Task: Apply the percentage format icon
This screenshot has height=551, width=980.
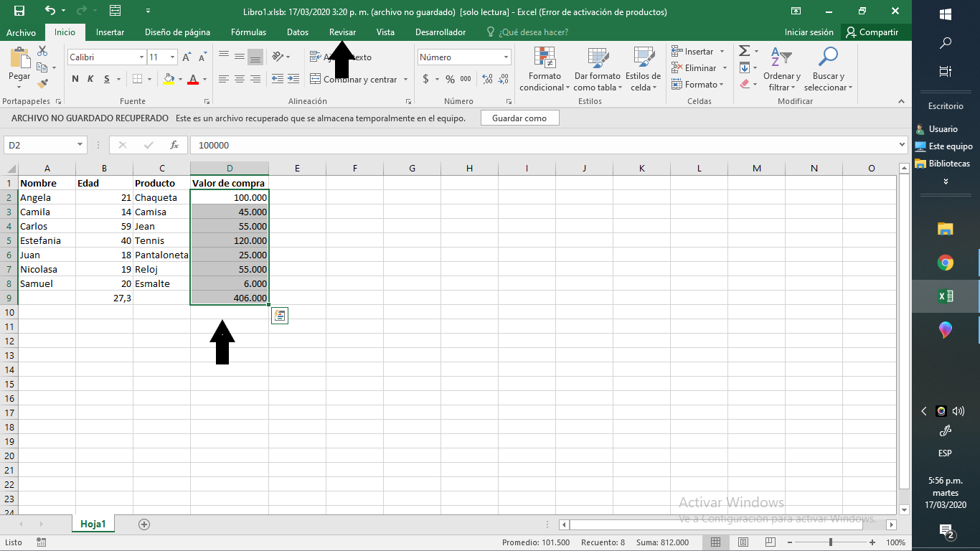Action: pos(451,80)
